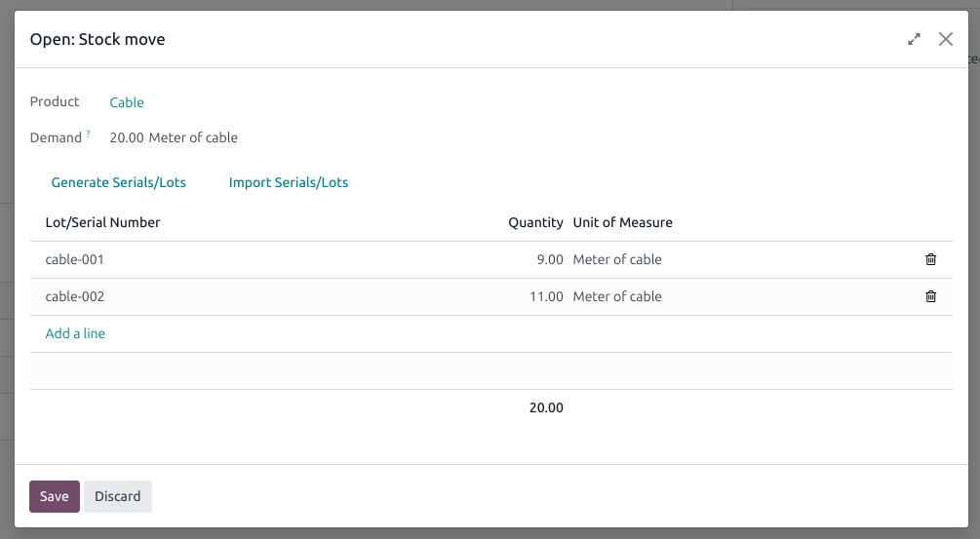Screen dimensions: 980x539
Task: Sort by Unit of Measure header
Action: 622,222
